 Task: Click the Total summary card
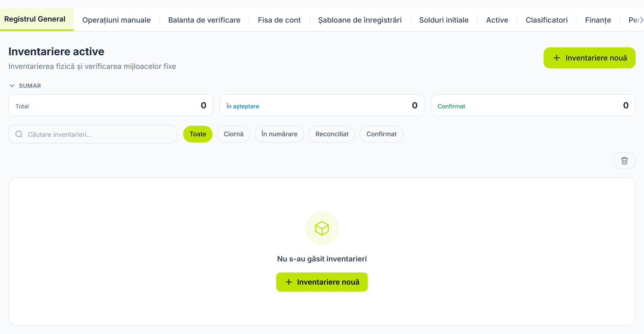(111, 105)
